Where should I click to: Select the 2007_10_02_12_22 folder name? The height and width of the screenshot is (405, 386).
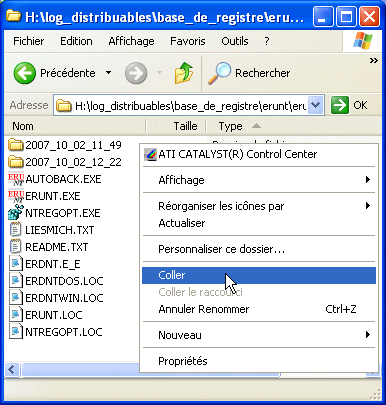click(73, 162)
